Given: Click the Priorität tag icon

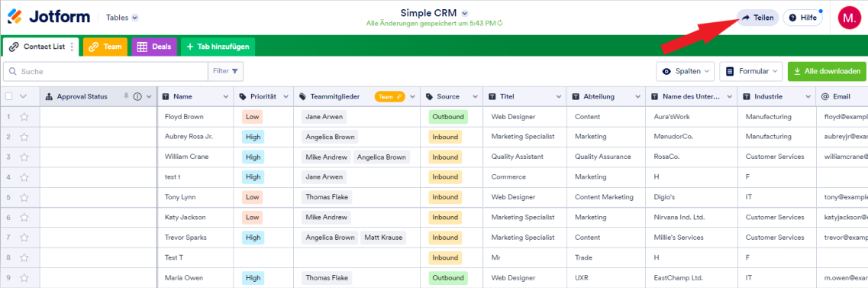Looking at the screenshot, I should pyautogui.click(x=243, y=96).
